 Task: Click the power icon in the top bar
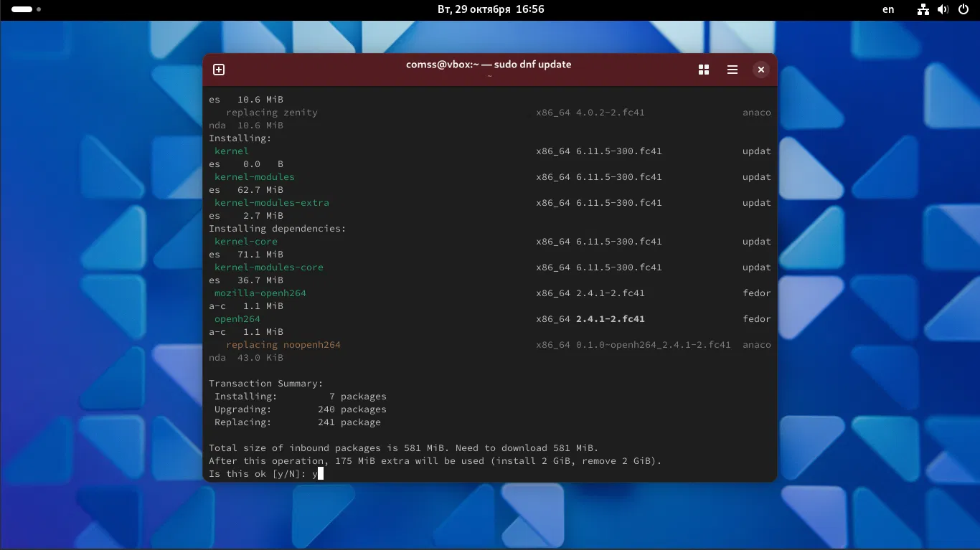(963, 9)
